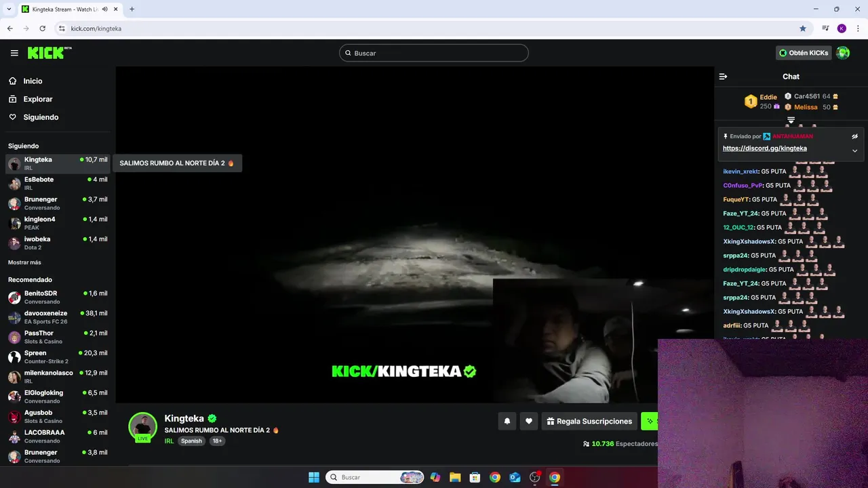Go to the Explorar section
Viewport: 868px width, 488px height.
pos(37,99)
